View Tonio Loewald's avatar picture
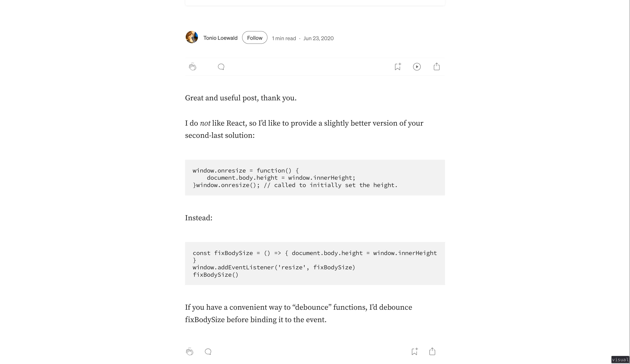 [x=192, y=37]
